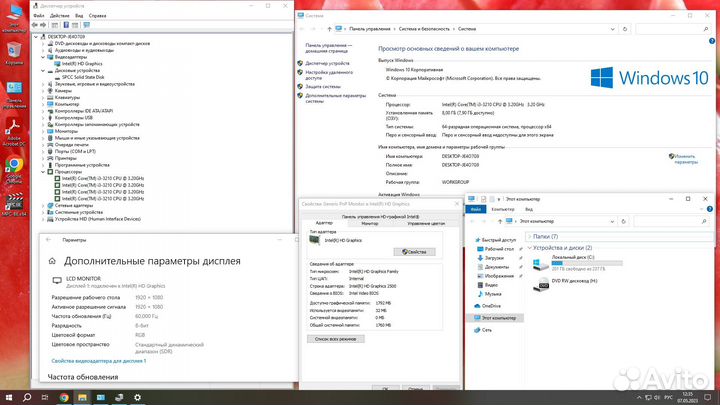720x405 pixels.
Task: Open Компьютер ribbon tab in Explorer
Action: point(503,209)
